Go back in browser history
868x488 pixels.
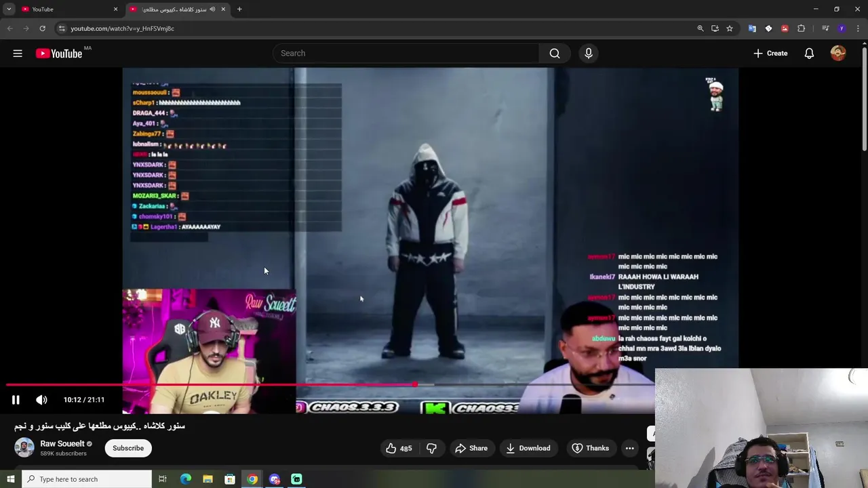point(9,28)
